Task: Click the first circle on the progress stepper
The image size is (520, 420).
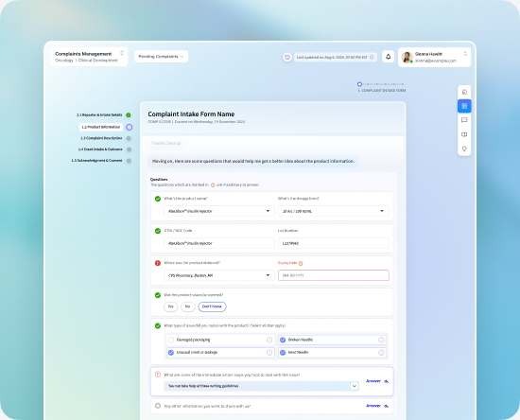Action: click(x=359, y=84)
